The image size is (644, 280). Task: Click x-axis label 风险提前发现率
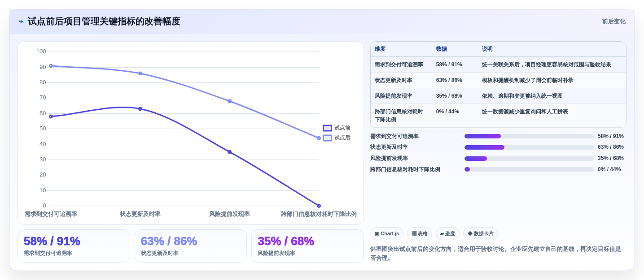(229, 214)
